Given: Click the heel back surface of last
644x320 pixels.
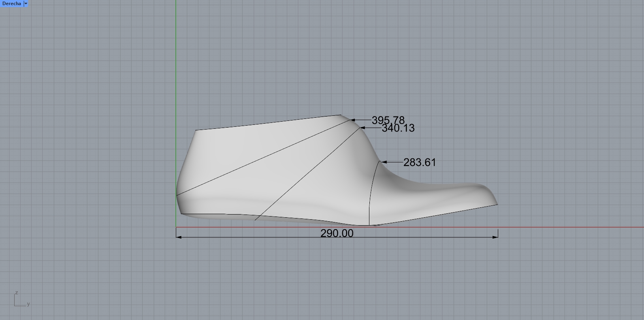Looking at the screenshot, I should [185, 174].
